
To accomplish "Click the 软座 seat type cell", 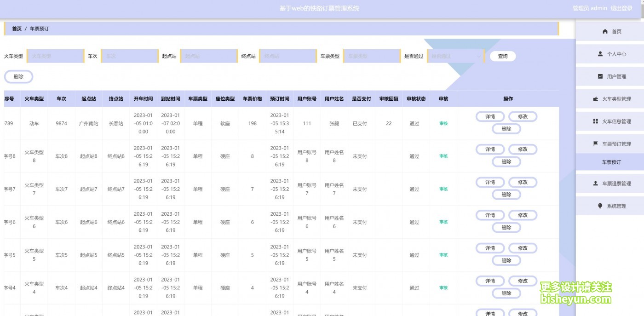I will click(225, 123).
